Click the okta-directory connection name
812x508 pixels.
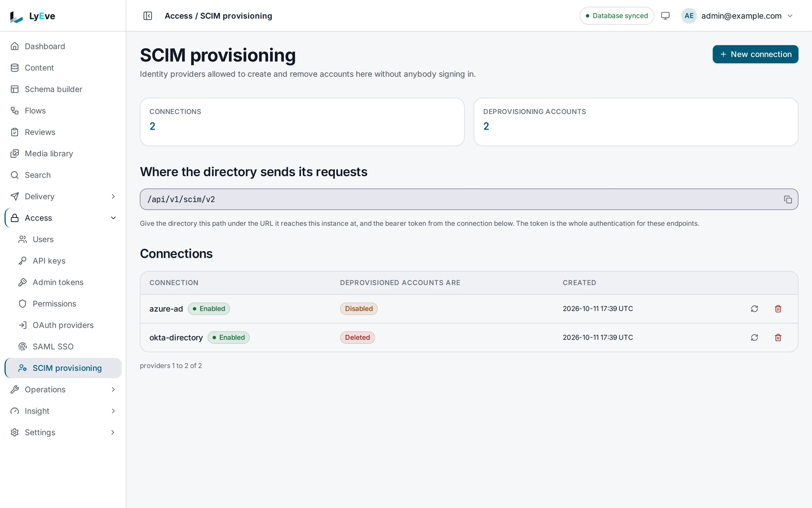[x=176, y=337]
